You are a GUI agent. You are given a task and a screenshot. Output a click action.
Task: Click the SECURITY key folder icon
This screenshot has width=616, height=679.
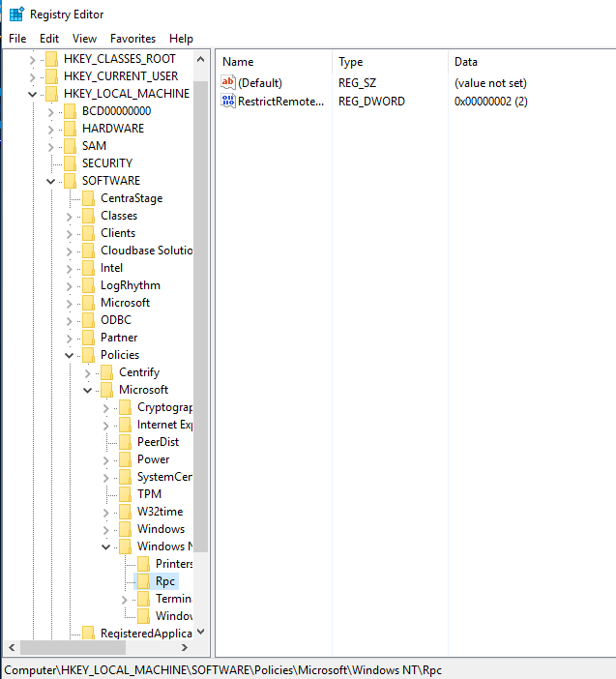click(69, 163)
